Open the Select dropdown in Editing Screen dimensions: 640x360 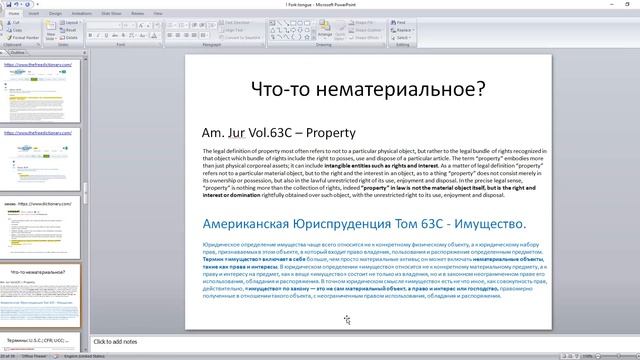[x=400, y=38]
